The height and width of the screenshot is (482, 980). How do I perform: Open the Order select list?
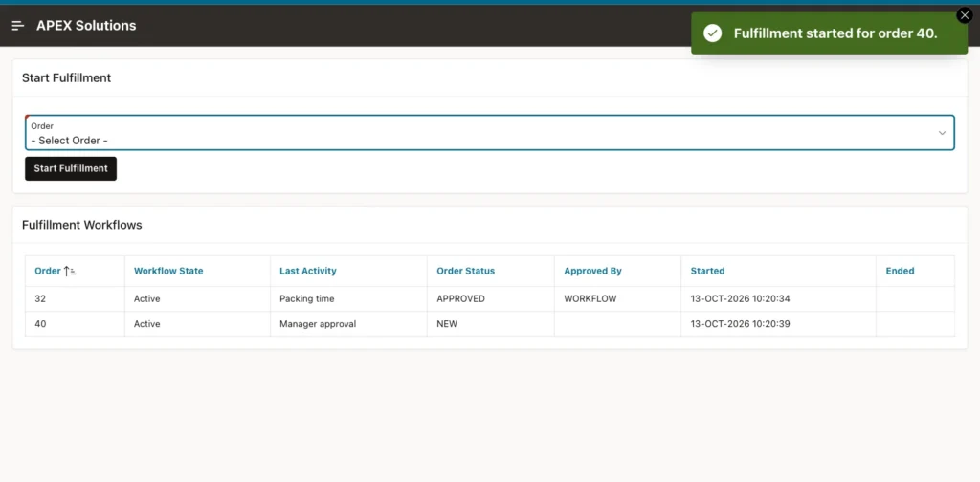coord(489,132)
